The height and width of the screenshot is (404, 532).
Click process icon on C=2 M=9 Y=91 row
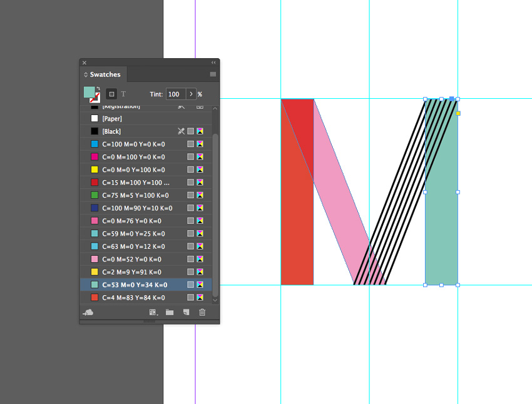[x=191, y=272]
